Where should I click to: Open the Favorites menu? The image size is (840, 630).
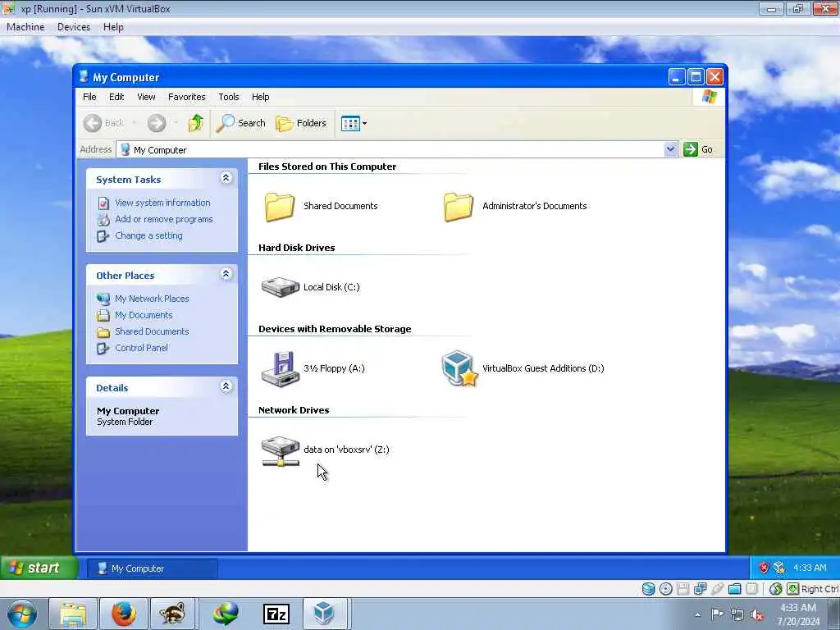186,97
